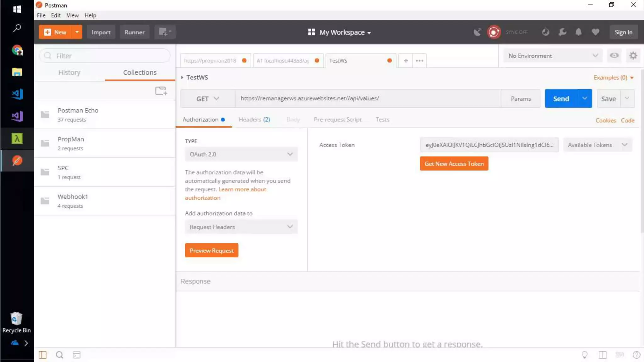Open the Postman console icon
The image size is (644, 362).
coord(76,355)
